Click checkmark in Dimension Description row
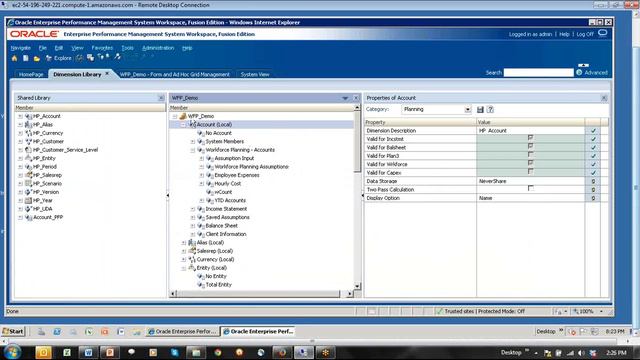The width and height of the screenshot is (640, 360). click(x=593, y=131)
